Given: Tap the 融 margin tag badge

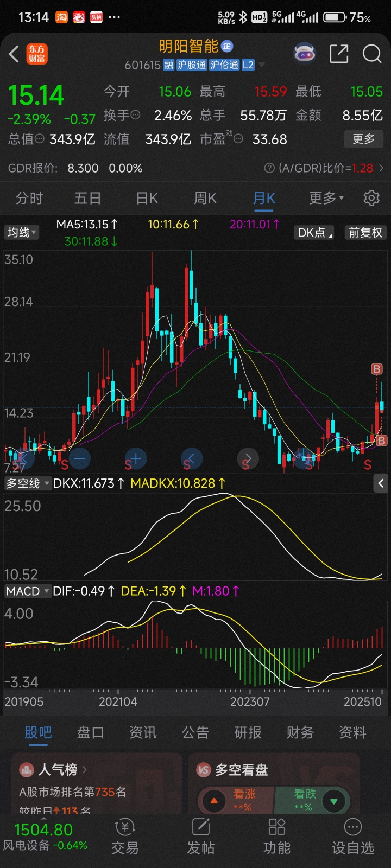Looking at the screenshot, I should tap(169, 65).
